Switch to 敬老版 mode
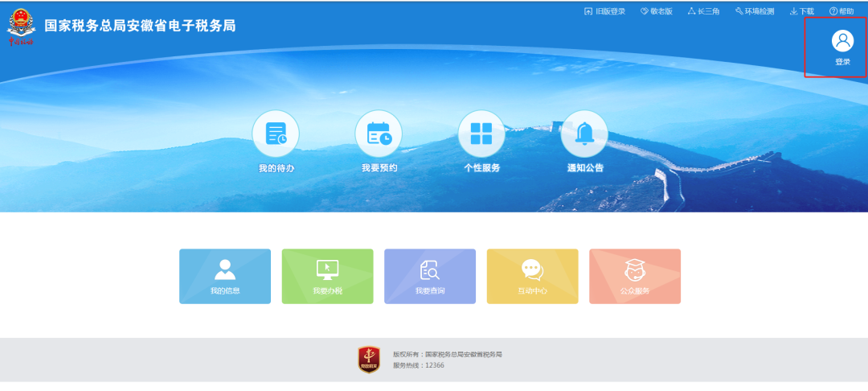This screenshot has height=391, width=868. 657,11
